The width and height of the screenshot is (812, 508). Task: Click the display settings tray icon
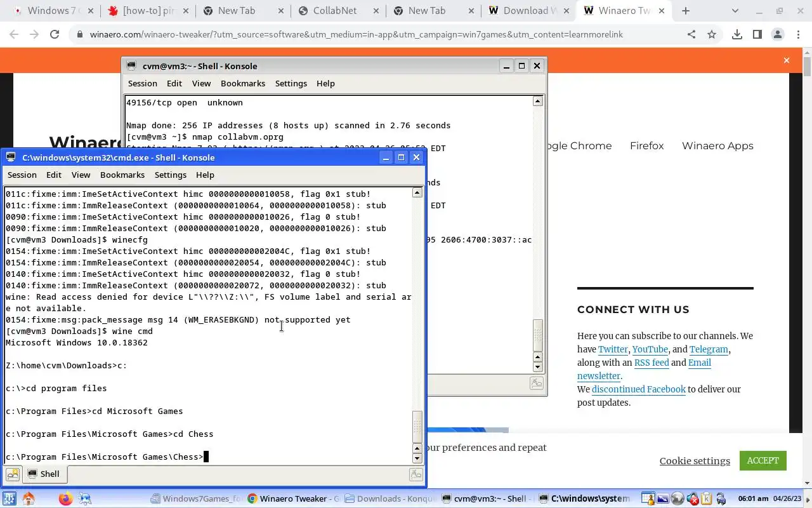[x=662, y=498]
